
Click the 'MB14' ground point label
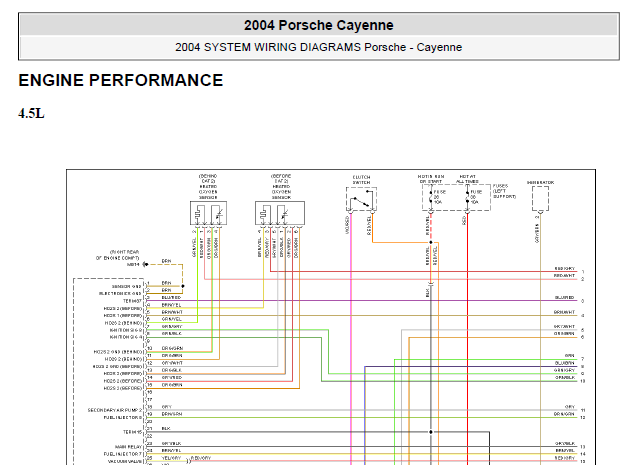(133, 264)
